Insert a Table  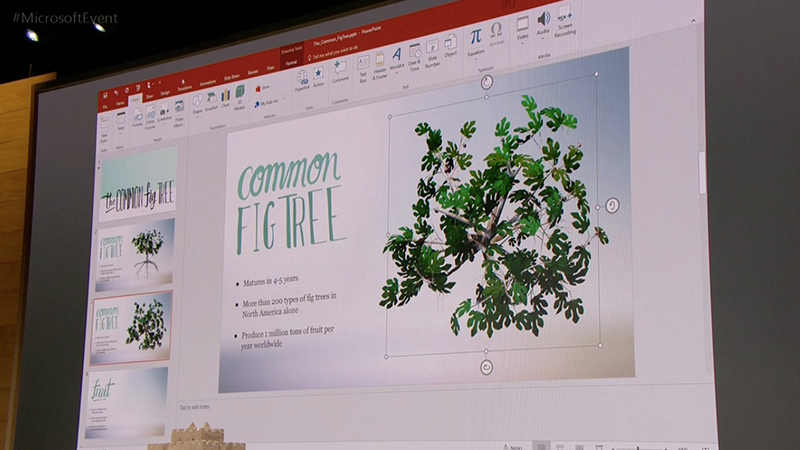click(x=120, y=122)
